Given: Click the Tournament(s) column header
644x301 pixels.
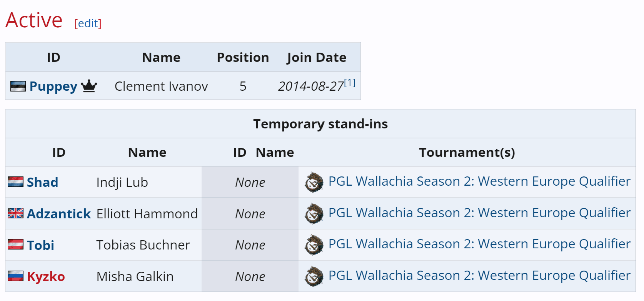Looking at the screenshot, I should click(x=467, y=152).
